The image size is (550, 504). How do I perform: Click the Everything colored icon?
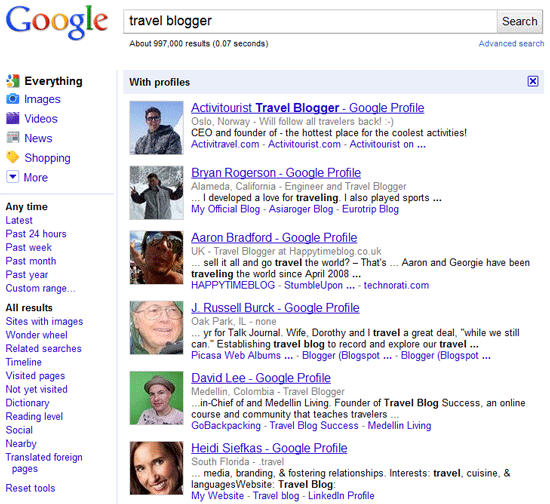coord(13,81)
